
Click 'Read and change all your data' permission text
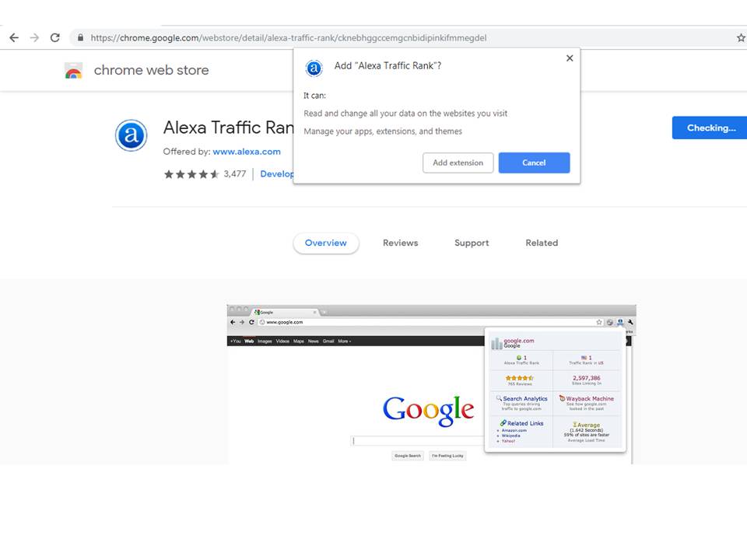coord(405,114)
